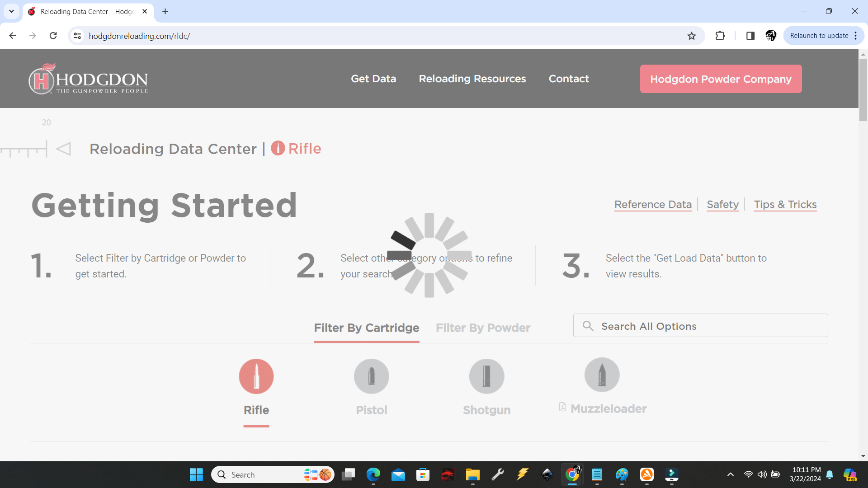Open Microsoft Store from taskbar
The height and width of the screenshot is (488, 868).
click(x=423, y=474)
